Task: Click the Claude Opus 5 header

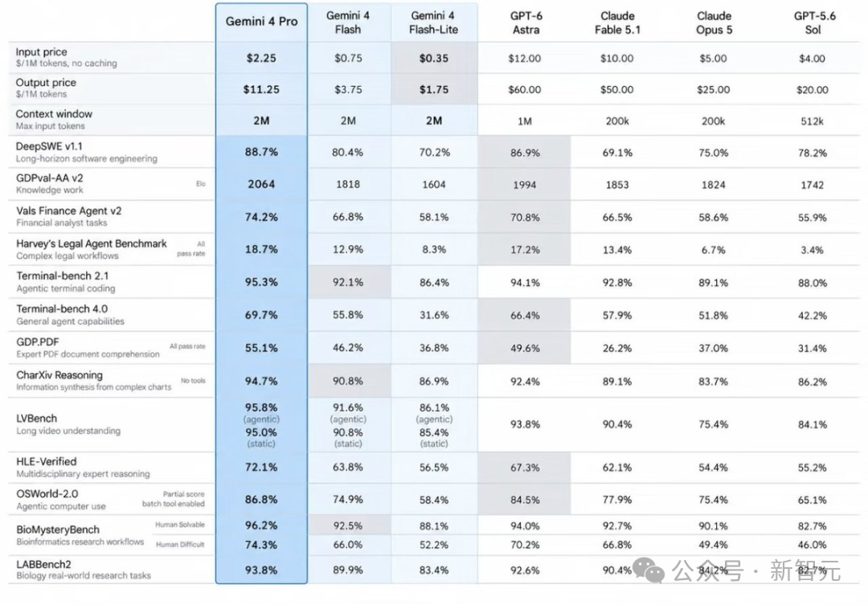Action: (714, 22)
